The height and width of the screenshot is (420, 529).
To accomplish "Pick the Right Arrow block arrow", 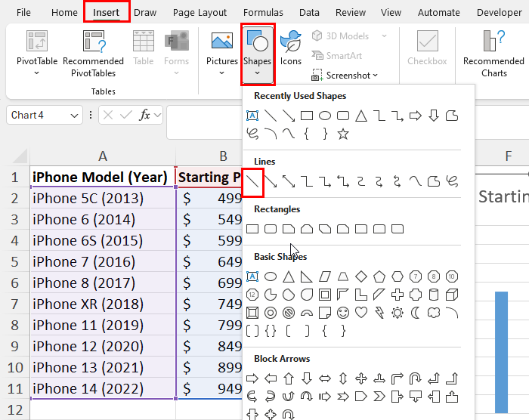I will pyautogui.click(x=252, y=378).
